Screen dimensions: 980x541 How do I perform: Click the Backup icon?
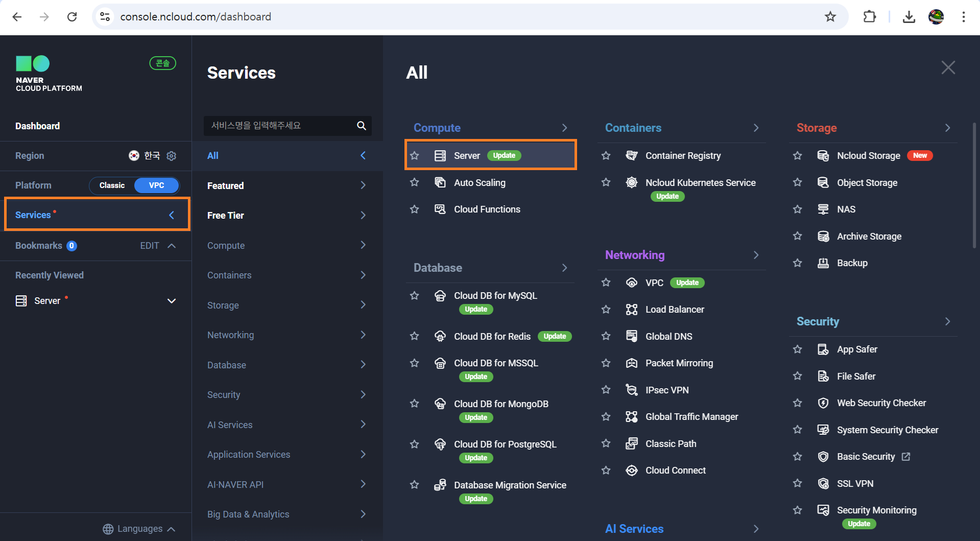[823, 263]
